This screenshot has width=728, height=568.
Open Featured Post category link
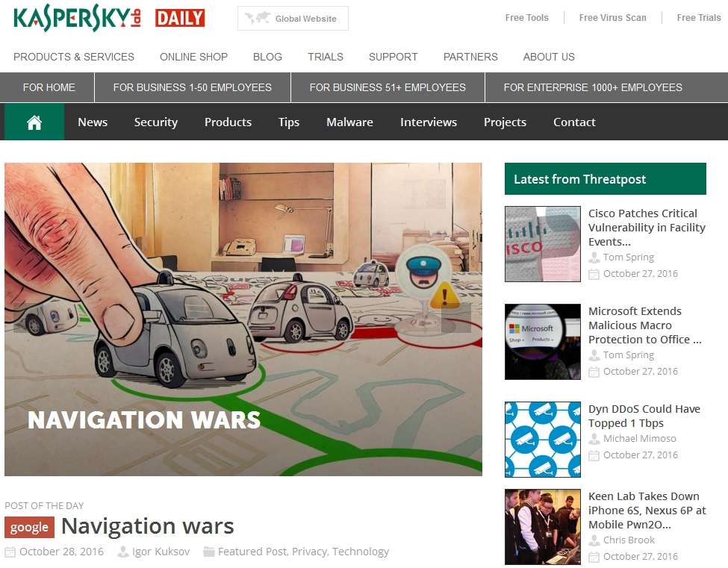[x=252, y=552]
